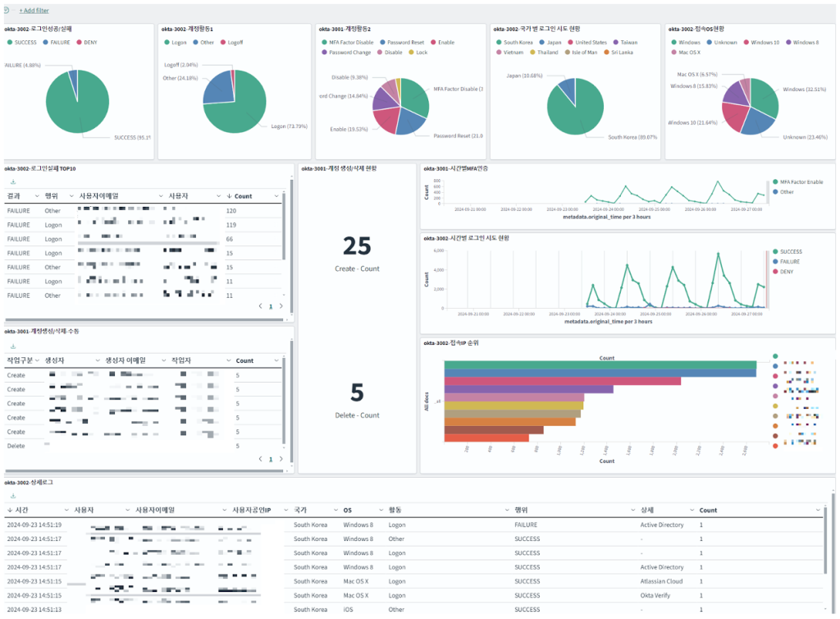Click the sort arrow beside 시간 column

click(10, 510)
